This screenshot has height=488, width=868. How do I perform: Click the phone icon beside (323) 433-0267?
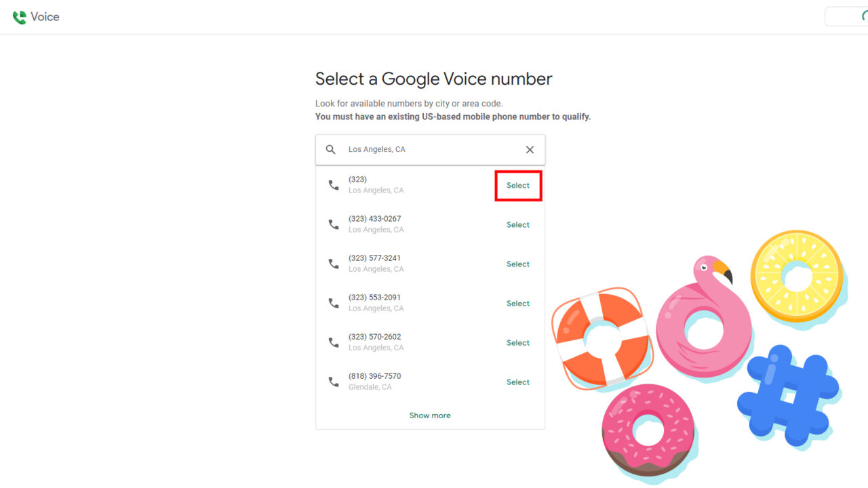pos(333,224)
